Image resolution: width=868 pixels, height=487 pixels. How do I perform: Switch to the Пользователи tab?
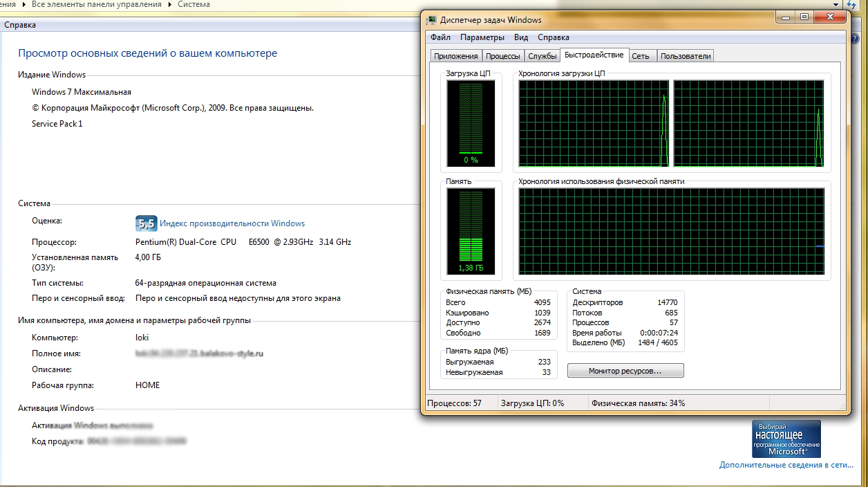tap(685, 56)
